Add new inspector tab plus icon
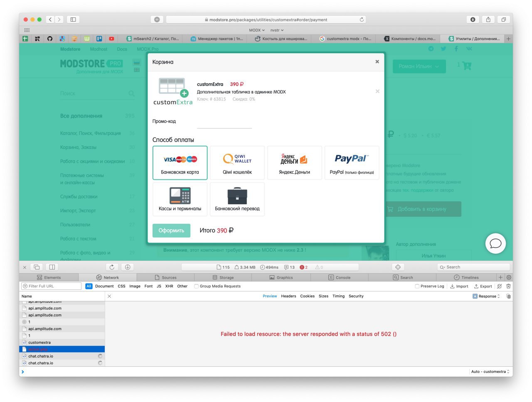This screenshot has width=532, height=402. tap(500, 277)
